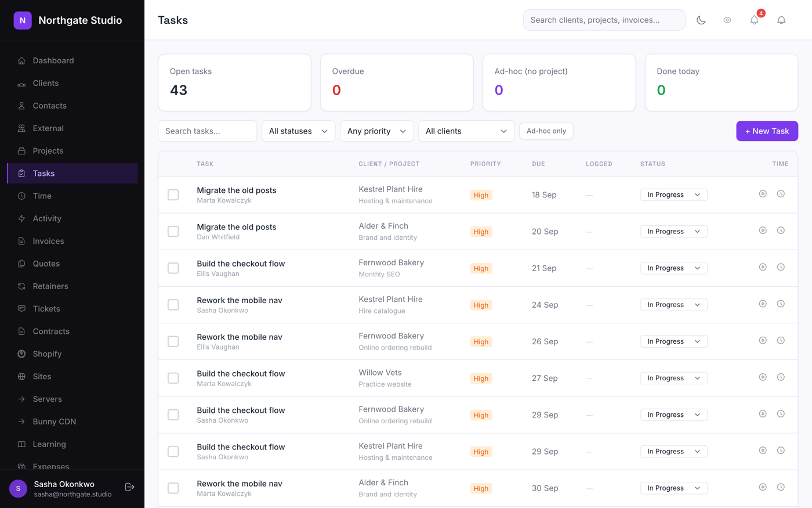Click the sign-out icon beside Sasha Okonkwo
The height and width of the screenshot is (508, 812).
click(x=130, y=487)
